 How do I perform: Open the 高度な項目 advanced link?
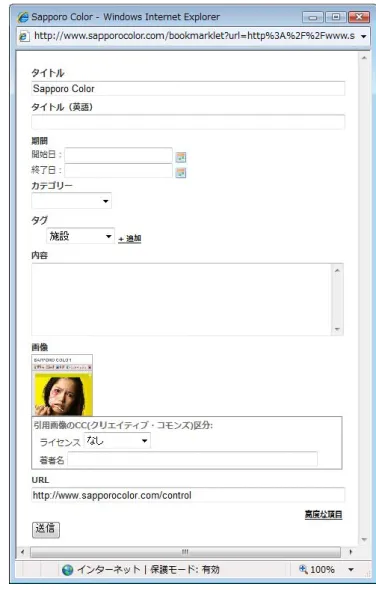pos(324,514)
